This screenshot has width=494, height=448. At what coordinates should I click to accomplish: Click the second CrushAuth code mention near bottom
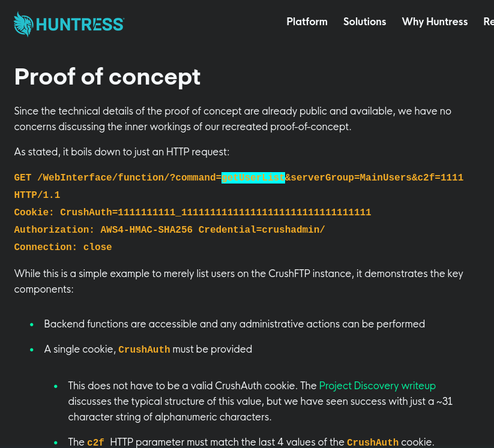(372, 442)
